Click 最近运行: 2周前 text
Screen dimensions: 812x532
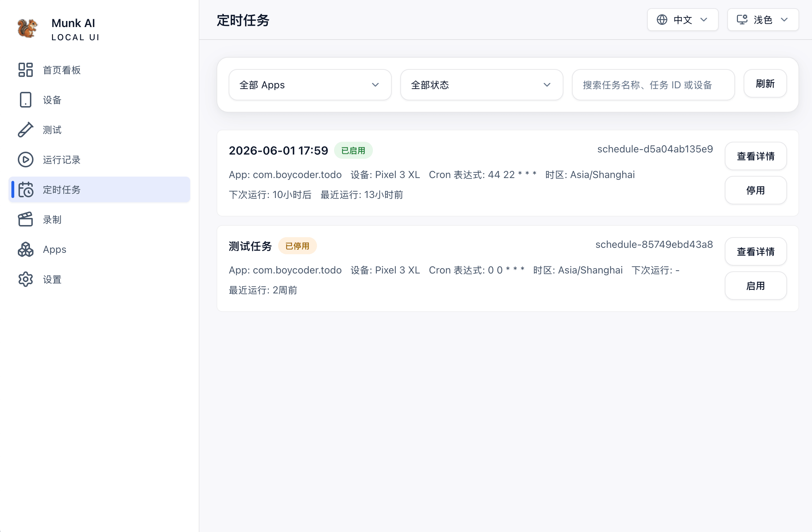pos(263,290)
